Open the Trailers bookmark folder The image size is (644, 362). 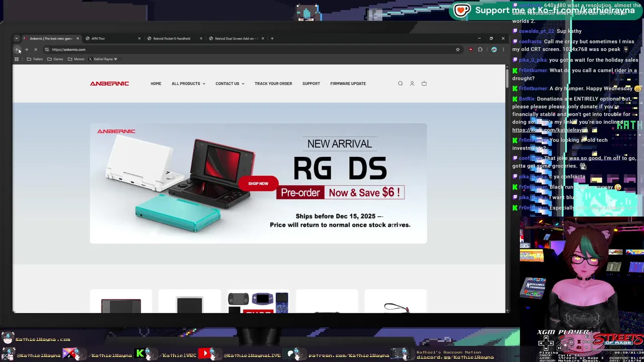pos(35,59)
